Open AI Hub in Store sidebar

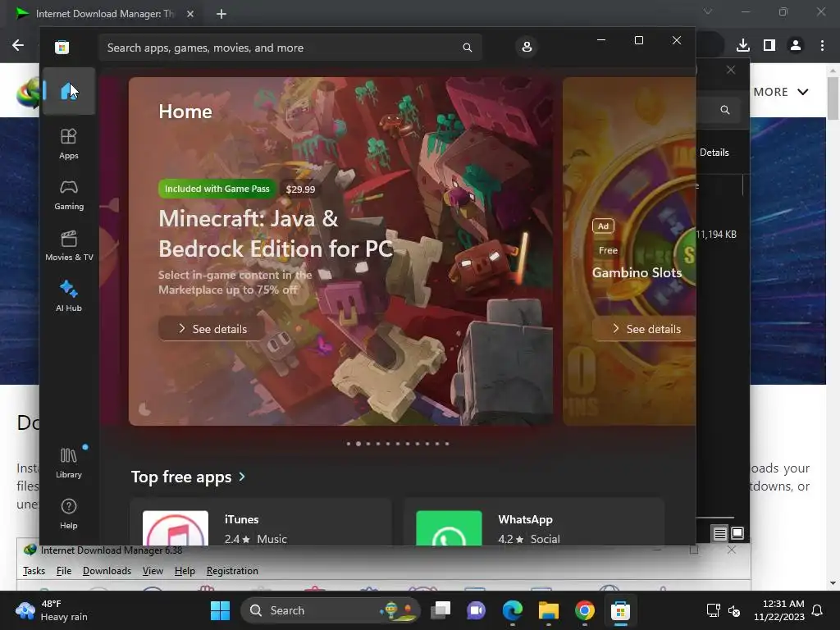point(69,296)
